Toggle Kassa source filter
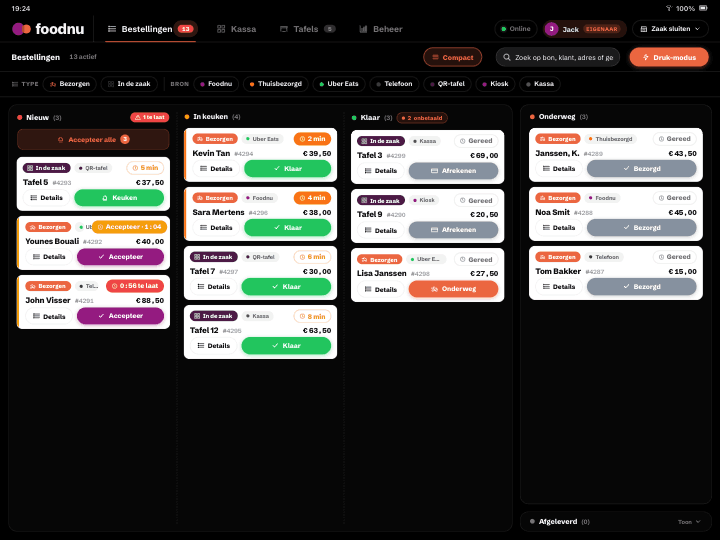The image size is (720, 540). [x=540, y=84]
